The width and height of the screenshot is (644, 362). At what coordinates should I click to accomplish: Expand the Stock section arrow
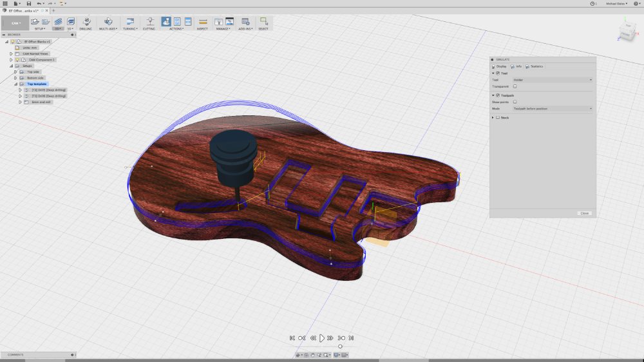tap(493, 117)
